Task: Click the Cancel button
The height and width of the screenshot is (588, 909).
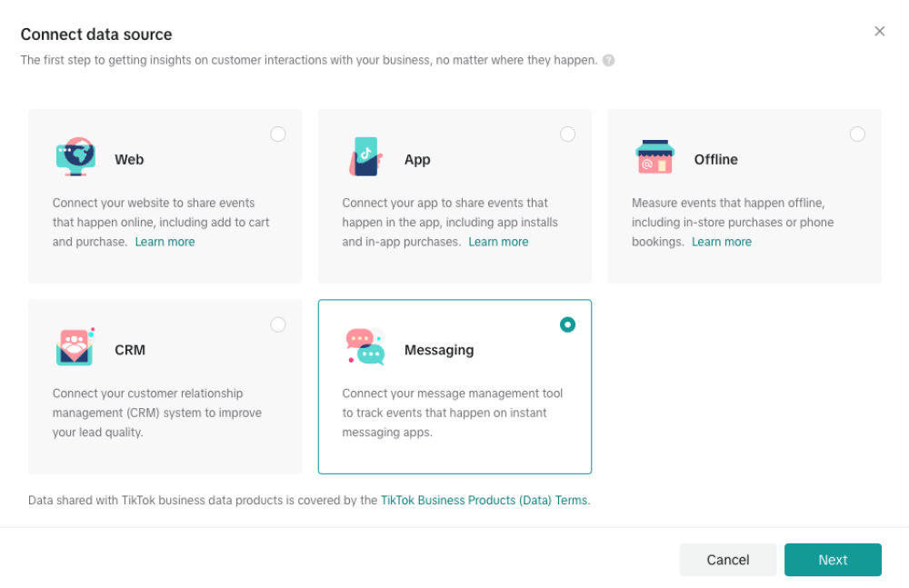Action: click(x=727, y=560)
